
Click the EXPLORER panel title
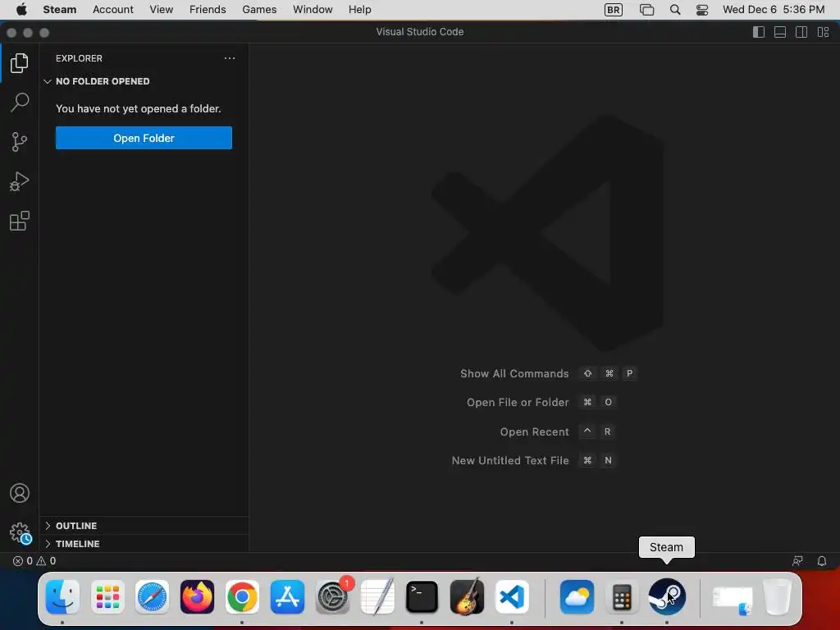79,58
